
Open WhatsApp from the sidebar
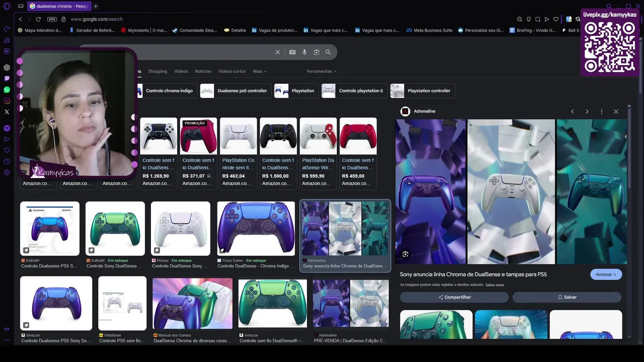click(x=7, y=89)
